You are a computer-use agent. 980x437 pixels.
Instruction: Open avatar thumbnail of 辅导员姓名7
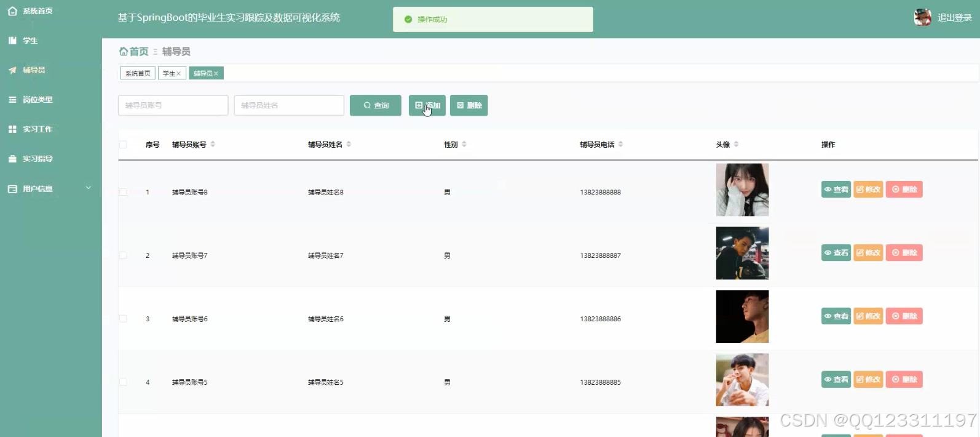point(742,253)
